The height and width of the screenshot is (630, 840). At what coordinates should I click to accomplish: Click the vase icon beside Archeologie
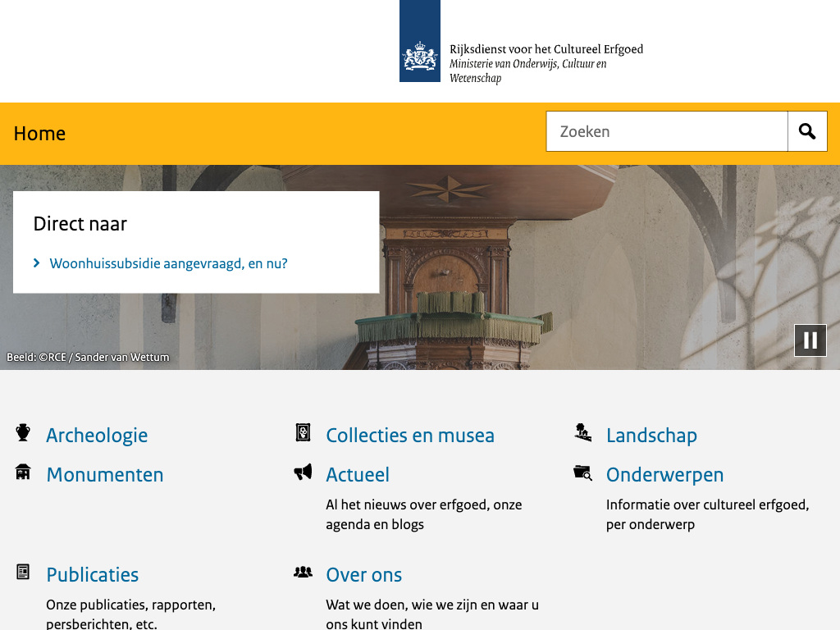tap(23, 432)
